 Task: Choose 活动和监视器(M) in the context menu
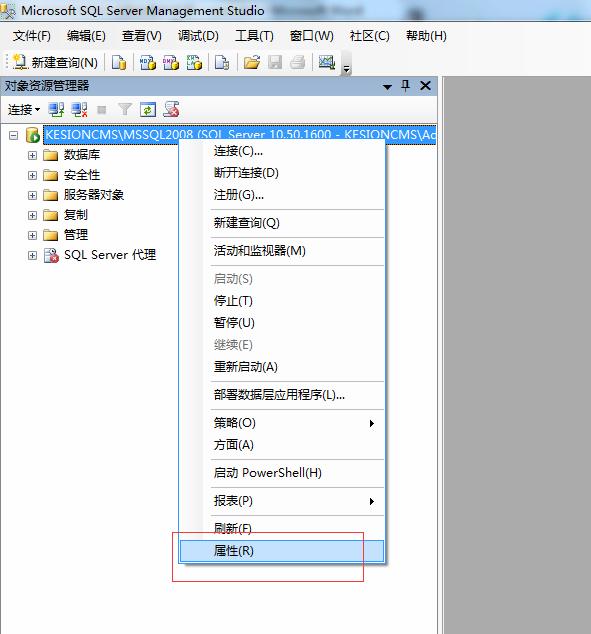pos(282,251)
